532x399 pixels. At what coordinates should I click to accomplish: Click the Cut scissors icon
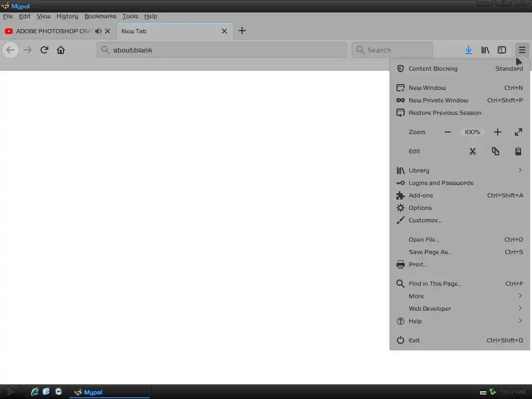tap(473, 151)
